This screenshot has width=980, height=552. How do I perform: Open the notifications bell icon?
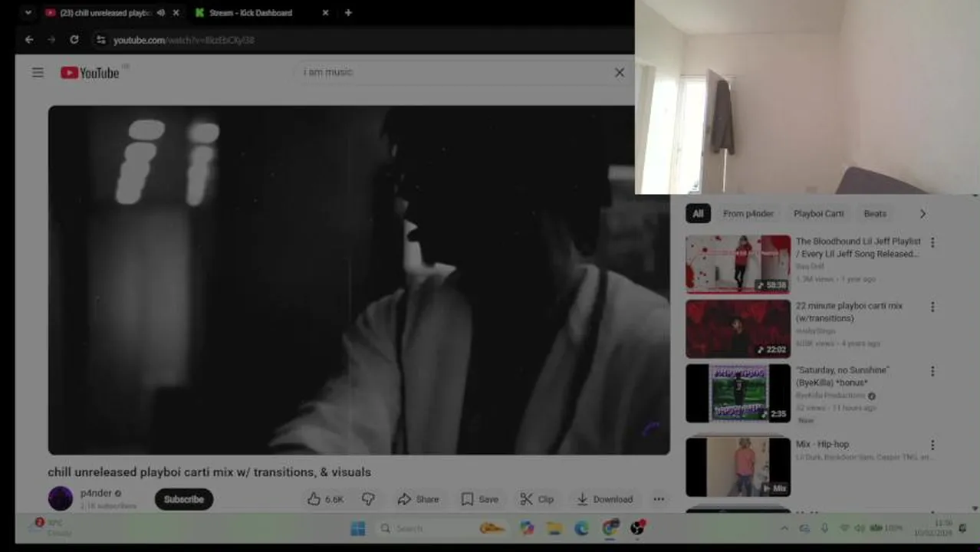point(962,528)
